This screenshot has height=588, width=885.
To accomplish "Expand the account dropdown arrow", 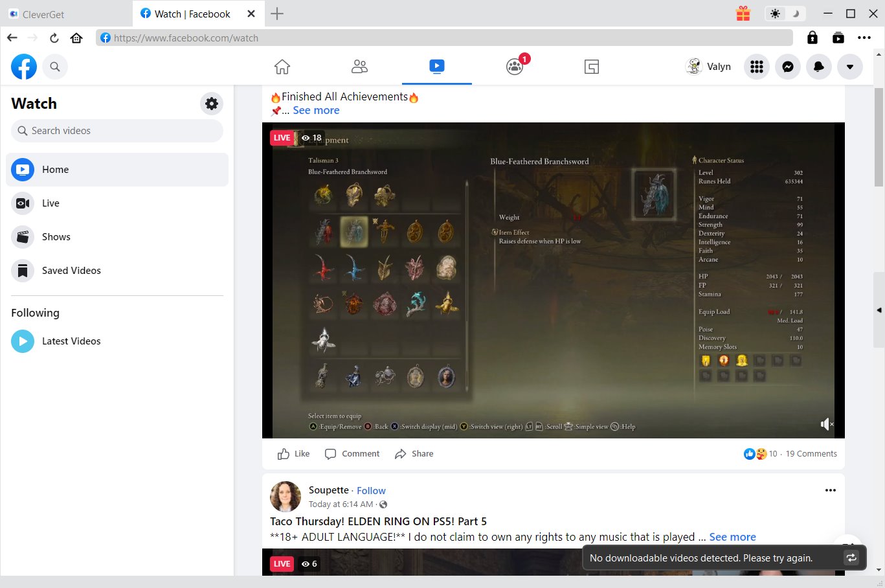I will 850,67.
